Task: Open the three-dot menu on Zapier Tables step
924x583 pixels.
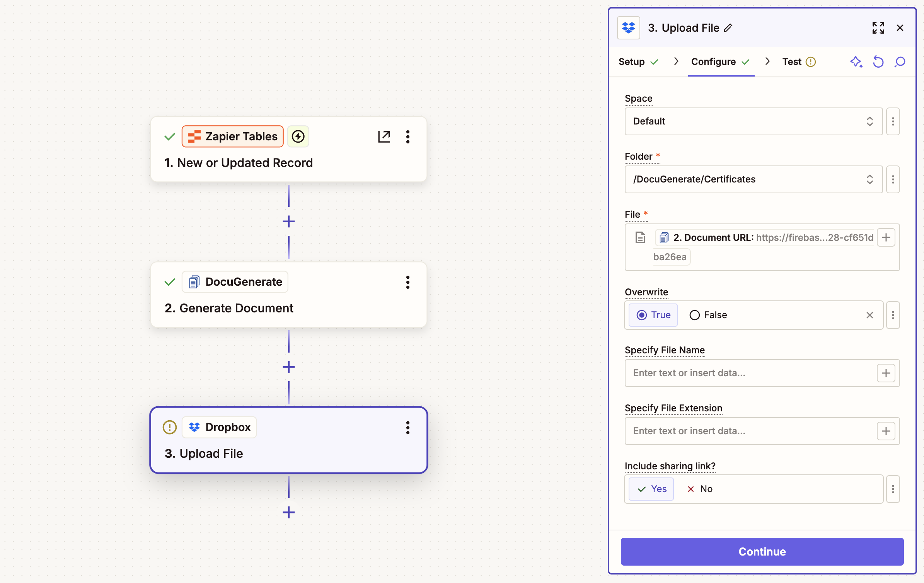Action: click(x=407, y=136)
